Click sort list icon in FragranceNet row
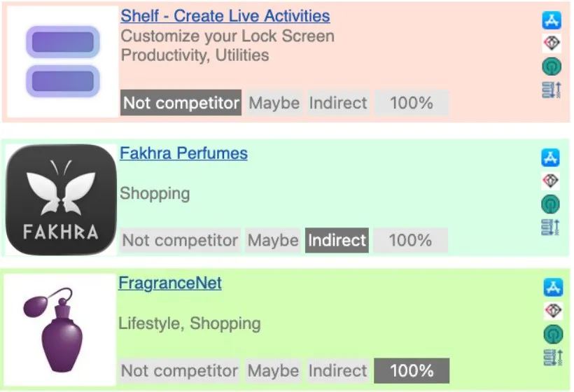The height and width of the screenshot is (392, 574). coord(553,357)
